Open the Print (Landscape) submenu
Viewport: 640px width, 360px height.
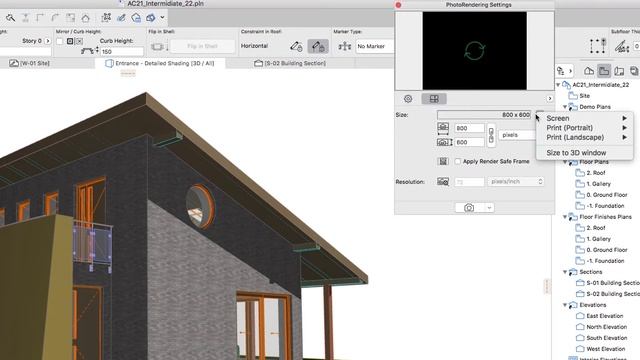584,138
